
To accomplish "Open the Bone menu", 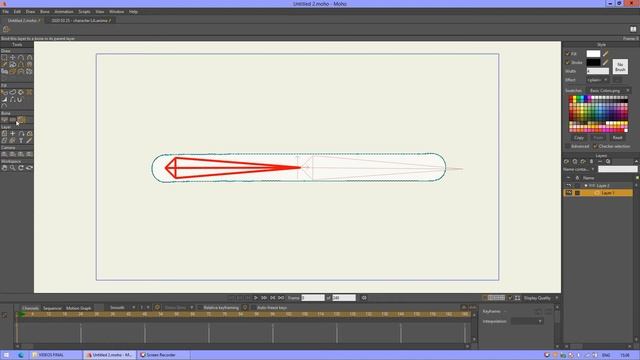I will pyautogui.click(x=44, y=12).
